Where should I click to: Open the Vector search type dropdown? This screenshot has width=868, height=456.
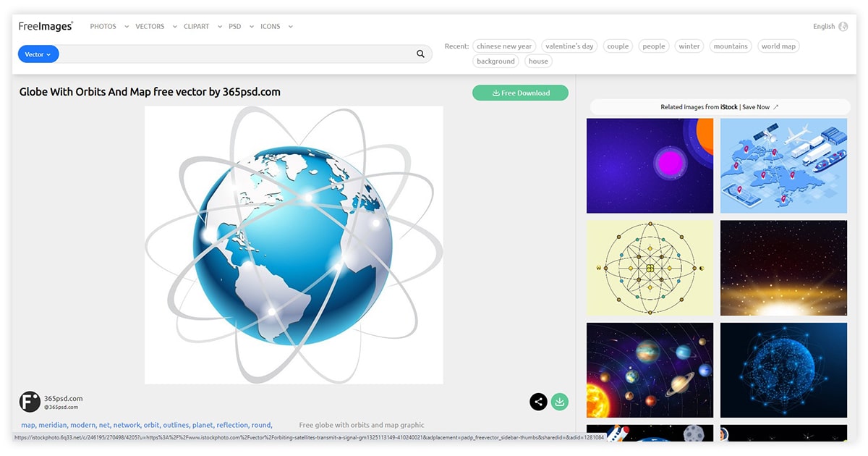point(38,54)
